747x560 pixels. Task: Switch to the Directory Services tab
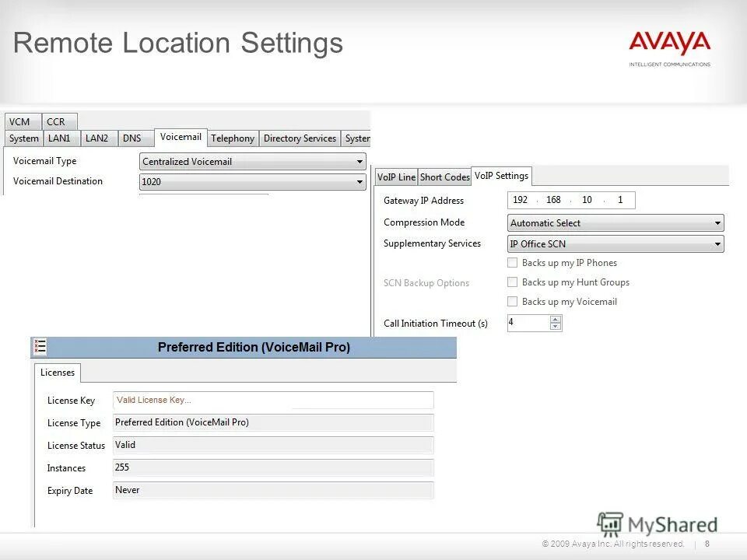point(300,138)
